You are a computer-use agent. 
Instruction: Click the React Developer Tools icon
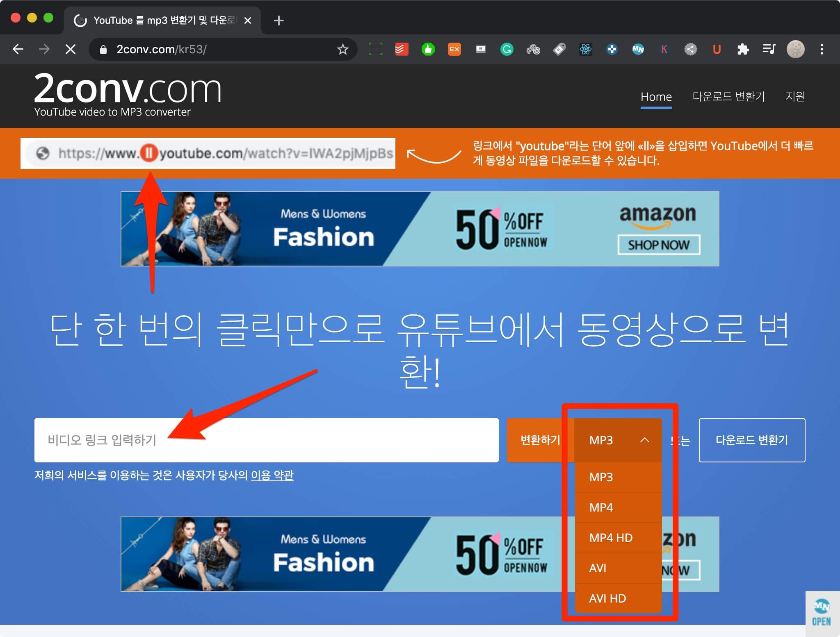[x=585, y=50]
